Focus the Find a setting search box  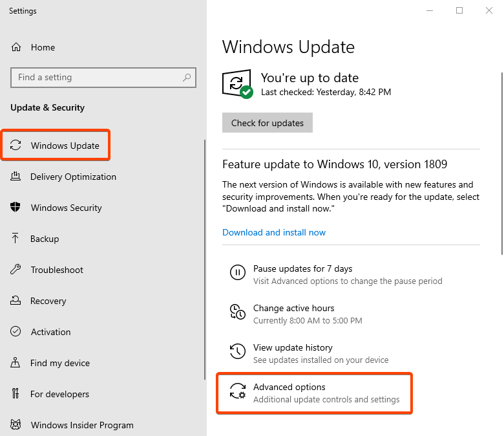click(97, 78)
